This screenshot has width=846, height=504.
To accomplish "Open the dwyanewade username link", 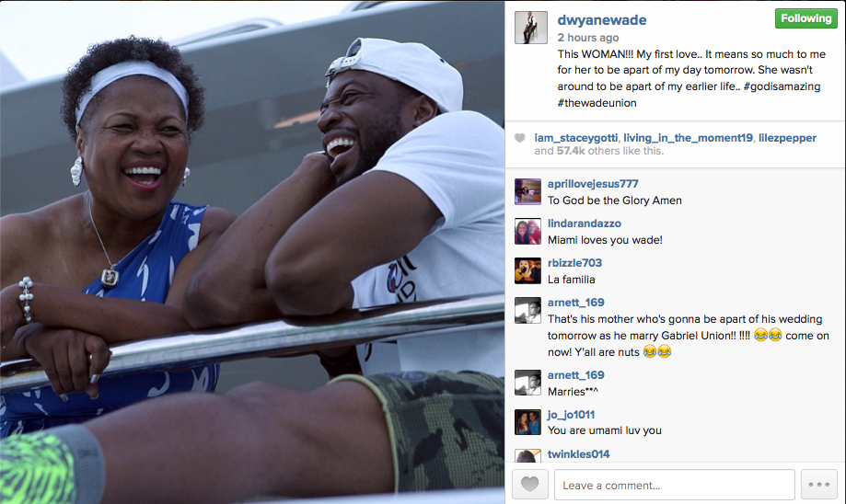I will (x=601, y=20).
